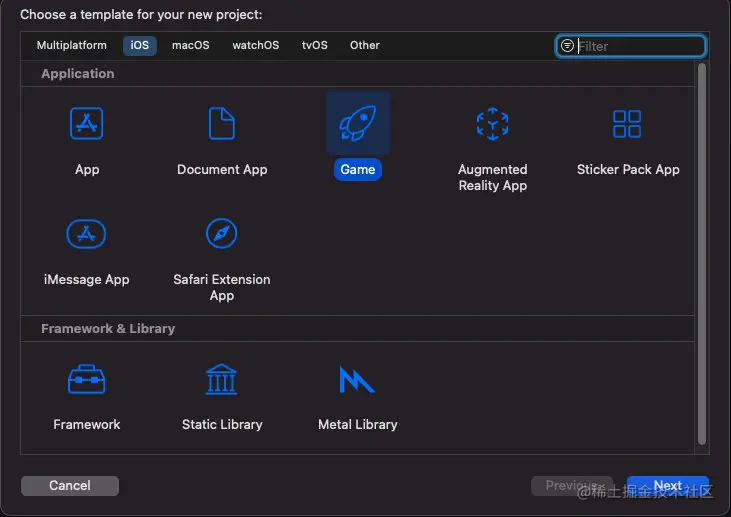This screenshot has height=517, width=731.
Task: Switch to the macOS tab
Action: [191, 45]
